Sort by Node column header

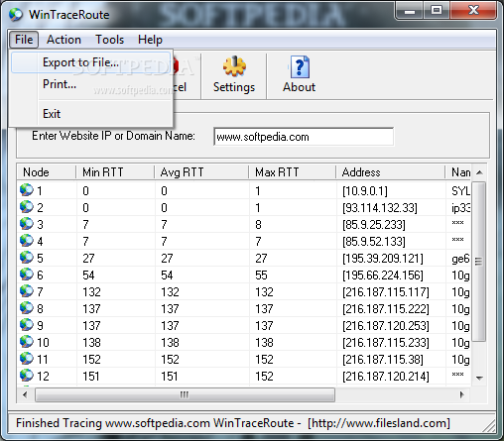(x=47, y=172)
